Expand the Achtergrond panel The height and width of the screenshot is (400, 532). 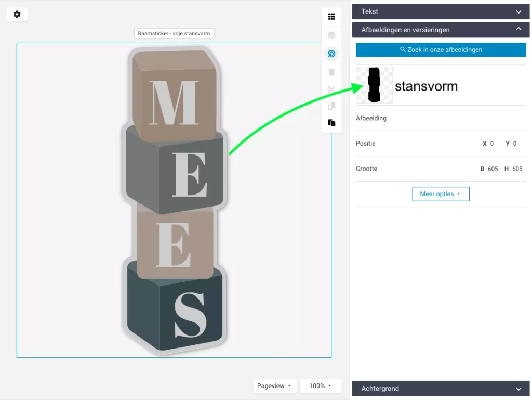click(441, 389)
